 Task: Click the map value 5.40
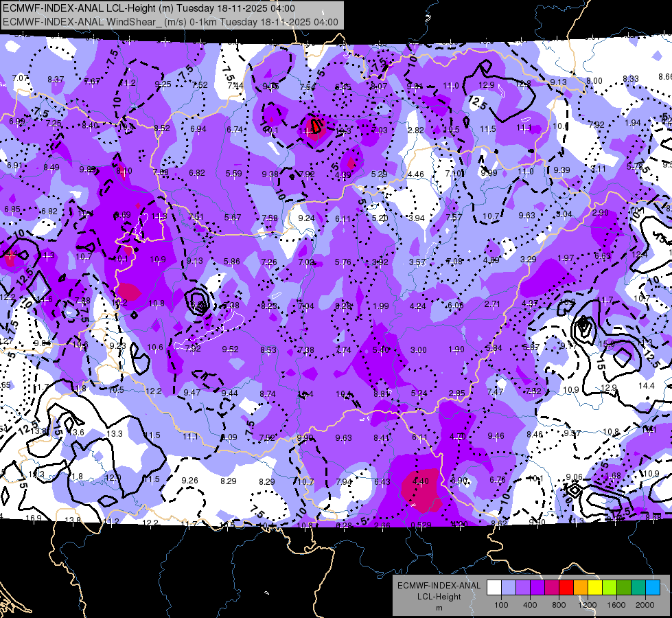pyautogui.click(x=380, y=350)
